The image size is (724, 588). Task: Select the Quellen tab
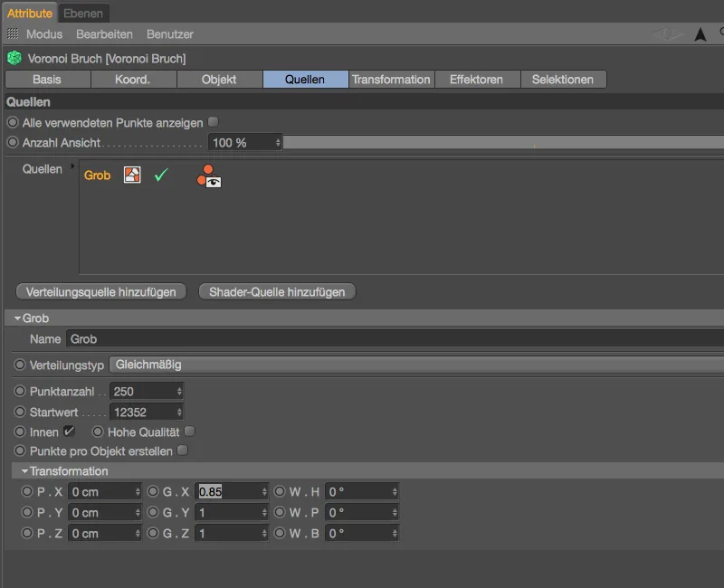305,80
